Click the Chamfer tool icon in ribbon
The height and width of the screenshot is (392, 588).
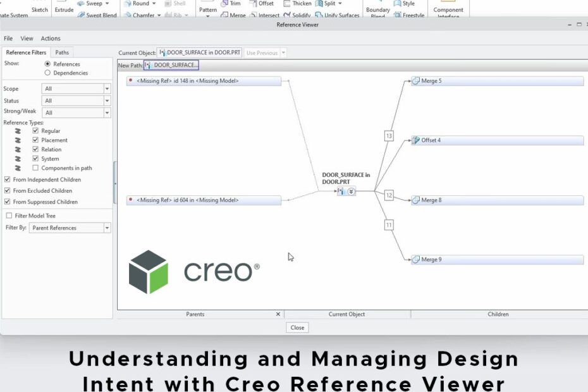coord(128,15)
